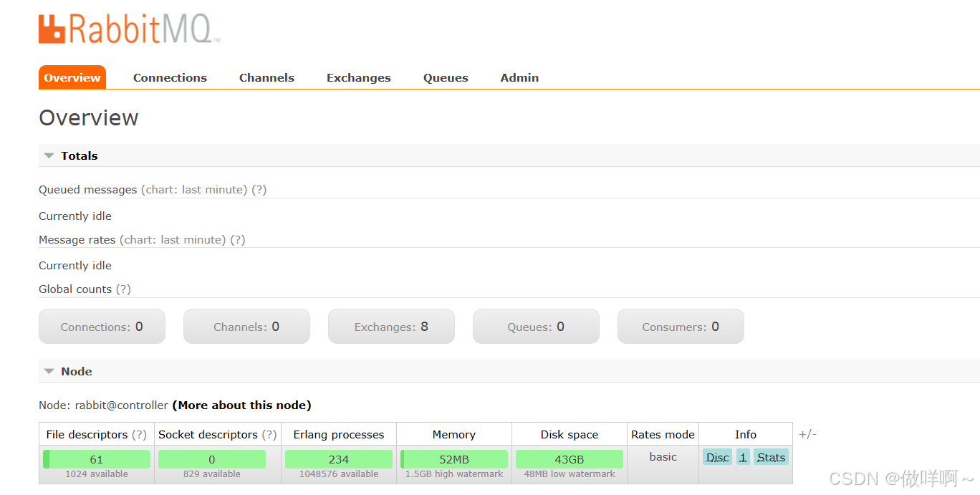Show help for Global counts
Screen dimensions: 980x495
(123, 289)
